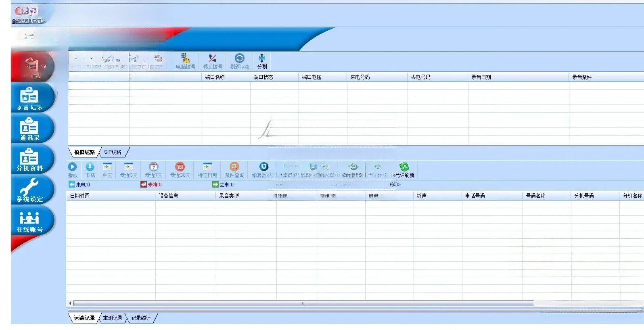
Task: Sort by 日期时间 column header
Action: (x=111, y=196)
